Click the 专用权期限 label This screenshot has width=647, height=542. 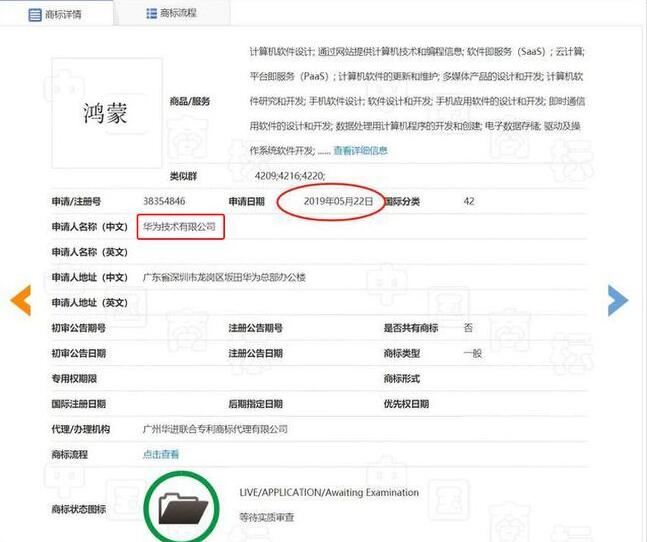coord(74,379)
